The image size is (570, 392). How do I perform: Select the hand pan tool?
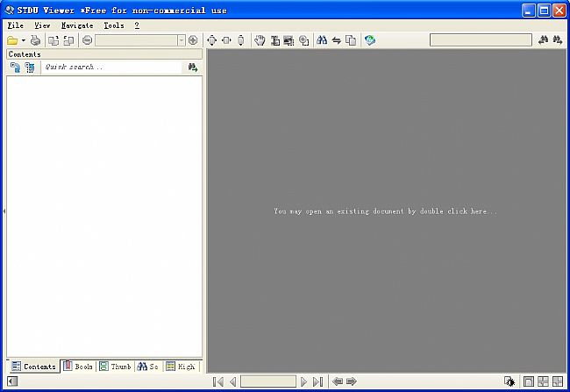(260, 40)
